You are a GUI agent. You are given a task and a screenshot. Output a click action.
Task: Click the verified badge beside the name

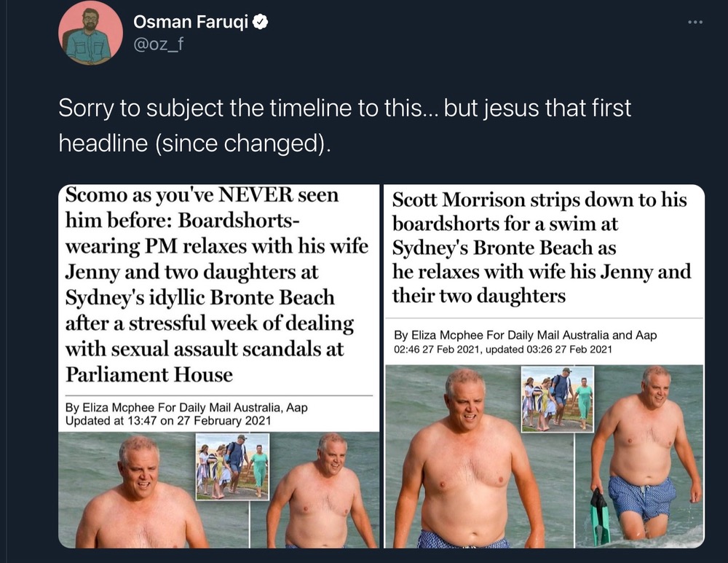(x=260, y=23)
